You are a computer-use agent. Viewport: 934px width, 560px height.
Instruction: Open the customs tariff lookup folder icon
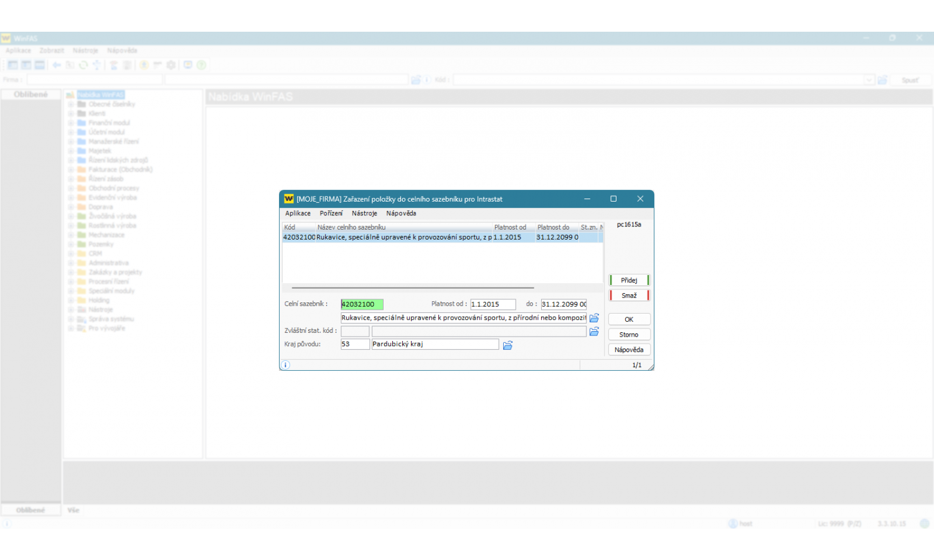coord(594,318)
